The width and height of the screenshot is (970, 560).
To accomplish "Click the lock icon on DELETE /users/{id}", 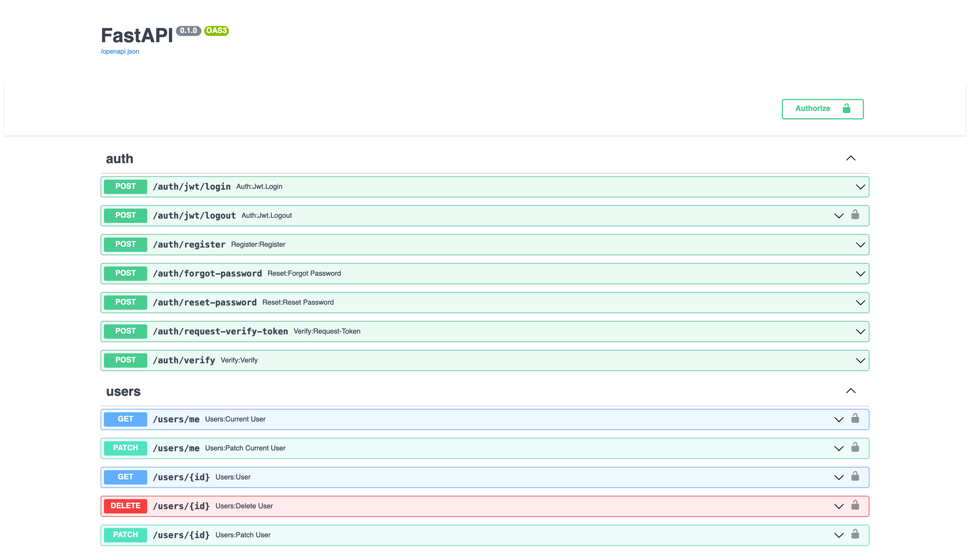I will (x=855, y=505).
